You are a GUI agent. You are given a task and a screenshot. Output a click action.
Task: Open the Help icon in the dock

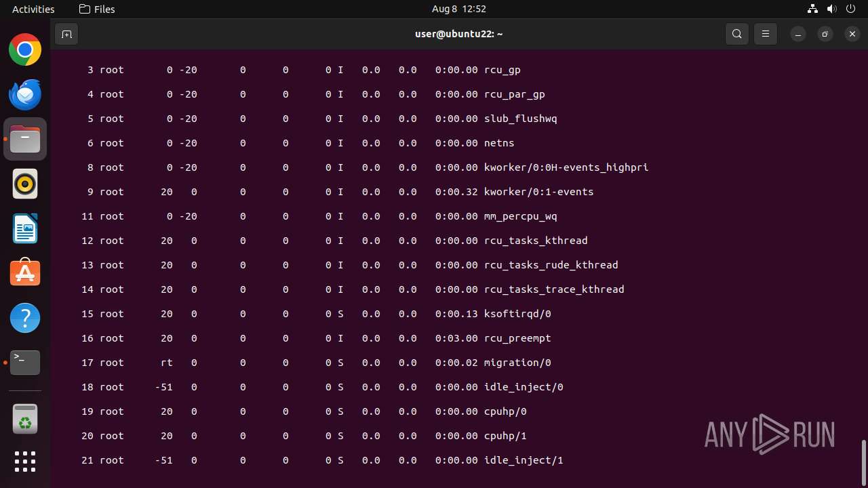click(x=25, y=318)
